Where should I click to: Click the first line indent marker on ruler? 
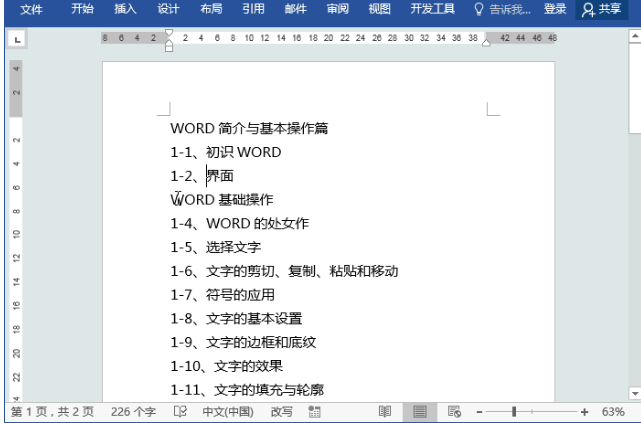169,33
